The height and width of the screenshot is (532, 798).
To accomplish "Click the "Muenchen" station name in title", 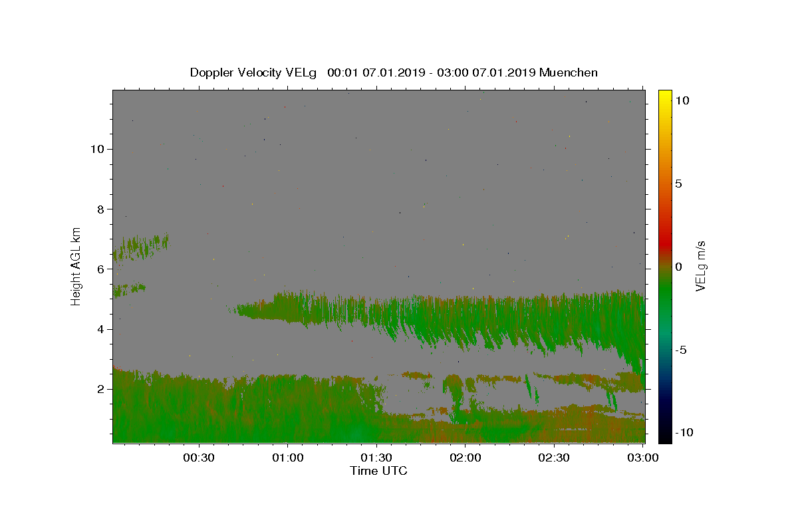I will (569, 72).
